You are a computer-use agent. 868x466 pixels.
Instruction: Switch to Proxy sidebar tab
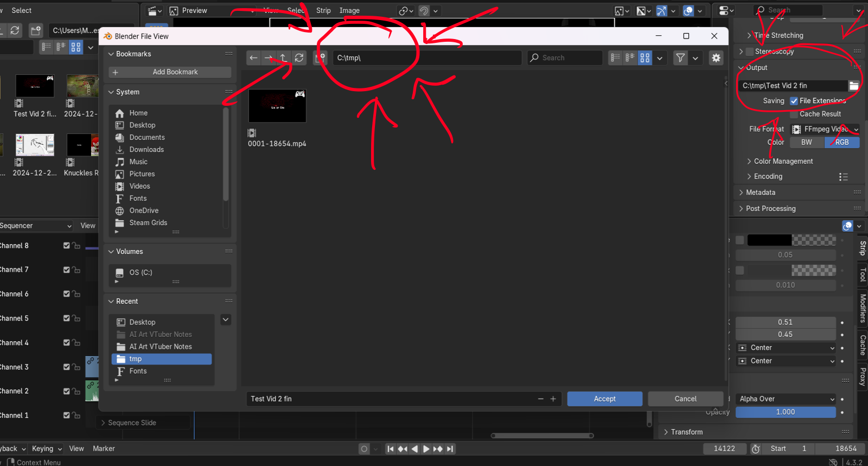[x=862, y=376]
